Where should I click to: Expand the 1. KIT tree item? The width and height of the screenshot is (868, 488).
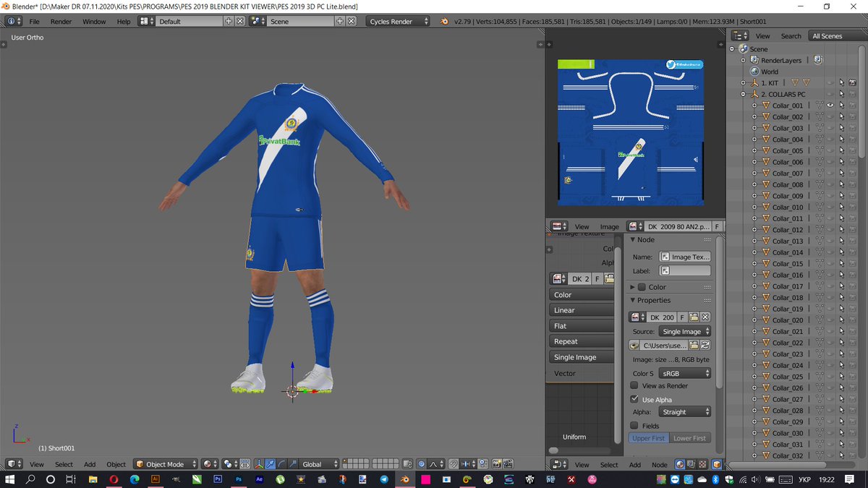click(743, 83)
